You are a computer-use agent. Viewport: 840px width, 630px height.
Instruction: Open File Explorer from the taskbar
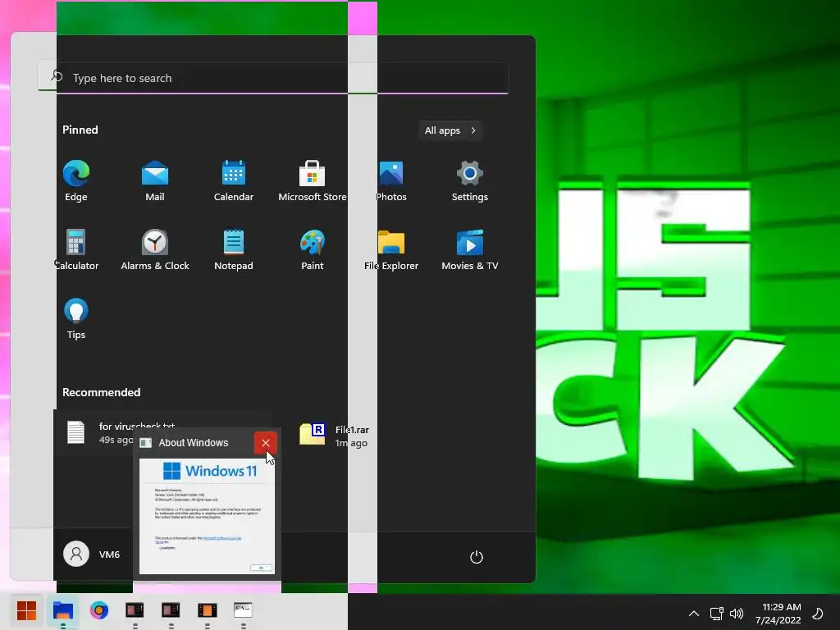tap(62, 610)
